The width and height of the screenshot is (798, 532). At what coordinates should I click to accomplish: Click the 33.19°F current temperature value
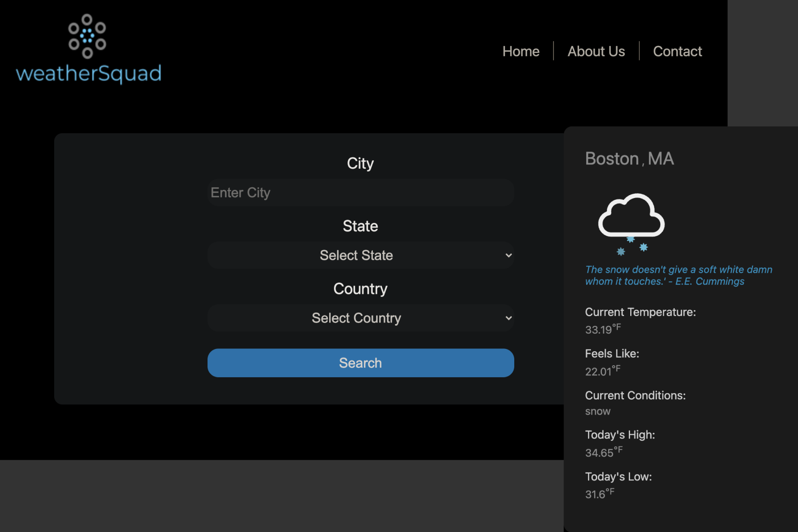point(602,329)
